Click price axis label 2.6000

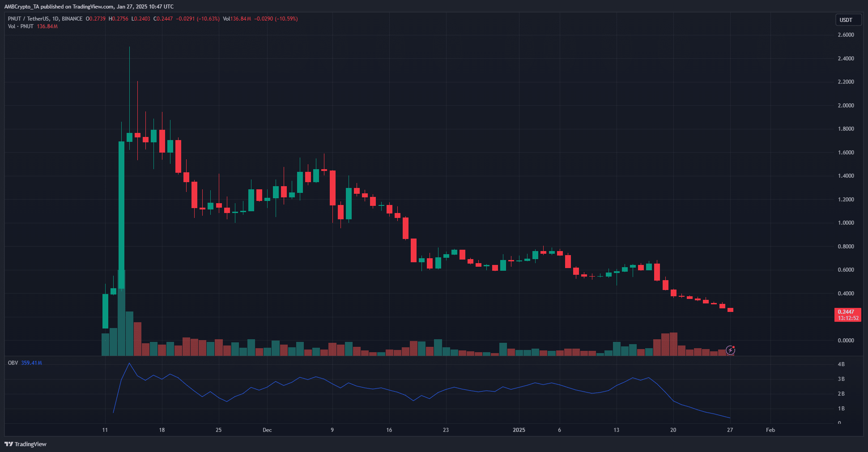pos(846,35)
